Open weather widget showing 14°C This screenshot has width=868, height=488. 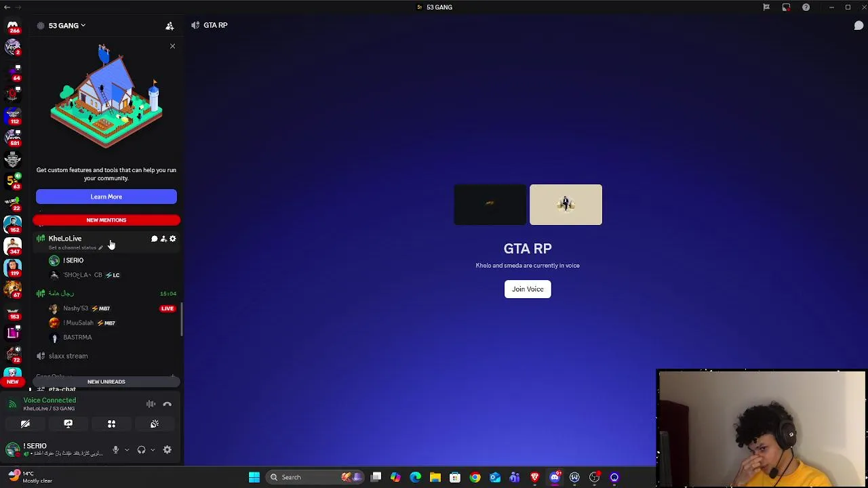[x=30, y=477]
